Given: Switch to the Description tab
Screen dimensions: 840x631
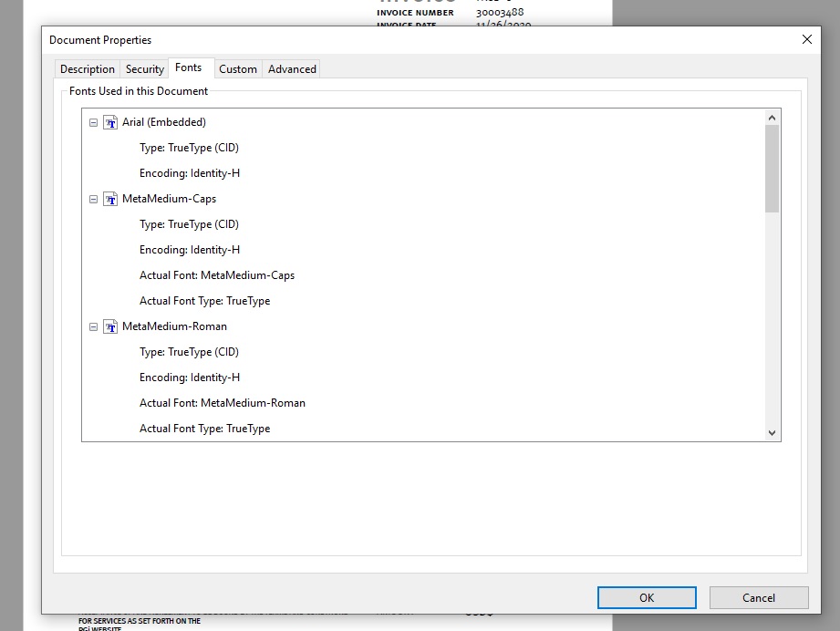Looking at the screenshot, I should (x=88, y=69).
